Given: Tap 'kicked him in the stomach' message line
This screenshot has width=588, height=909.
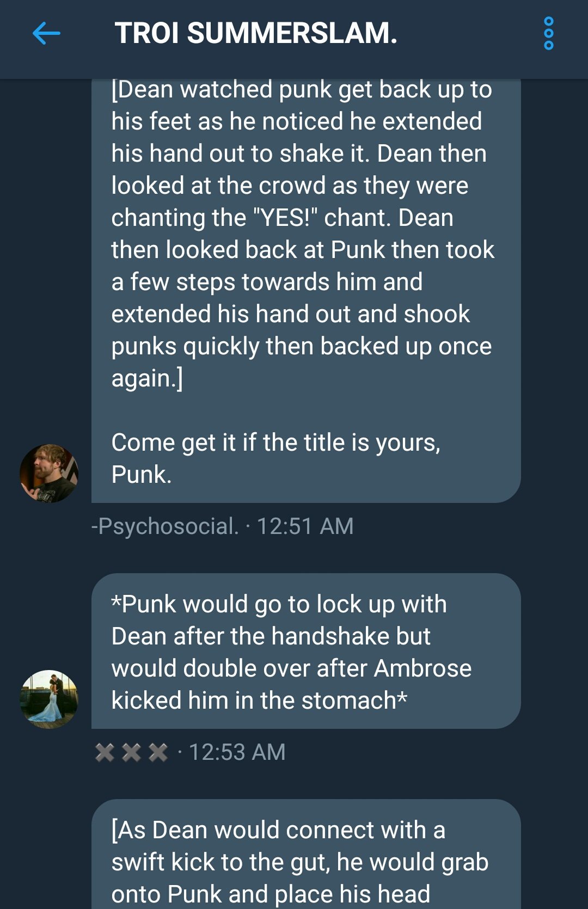Looking at the screenshot, I should pos(259,701).
